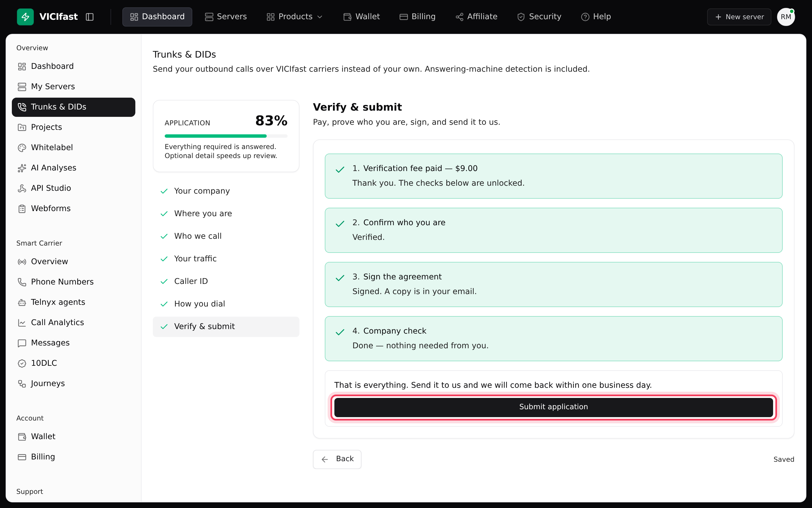Jump to Your traffic step
Image resolution: width=812 pixels, height=508 pixels.
[226, 259]
